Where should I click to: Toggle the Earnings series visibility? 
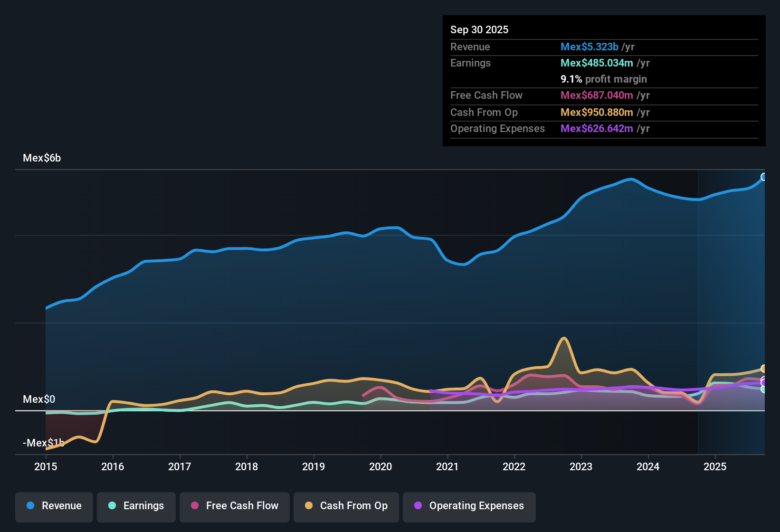[136, 506]
